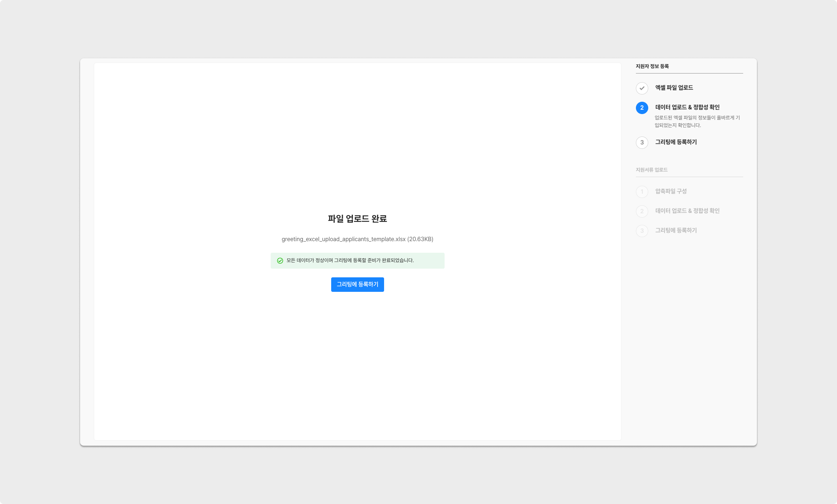837x504 pixels.
Task: Click the step 2 description text
Action: pos(697,121)
